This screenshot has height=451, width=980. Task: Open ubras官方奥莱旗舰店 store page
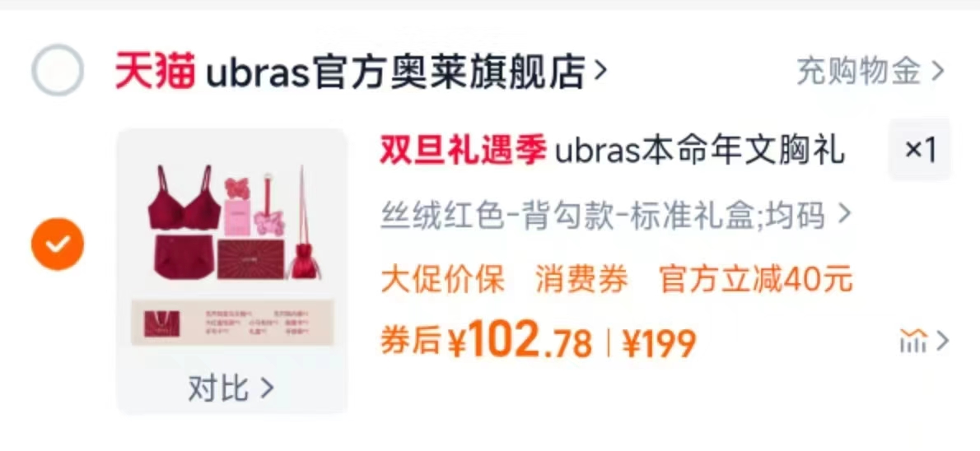(395, 71)
